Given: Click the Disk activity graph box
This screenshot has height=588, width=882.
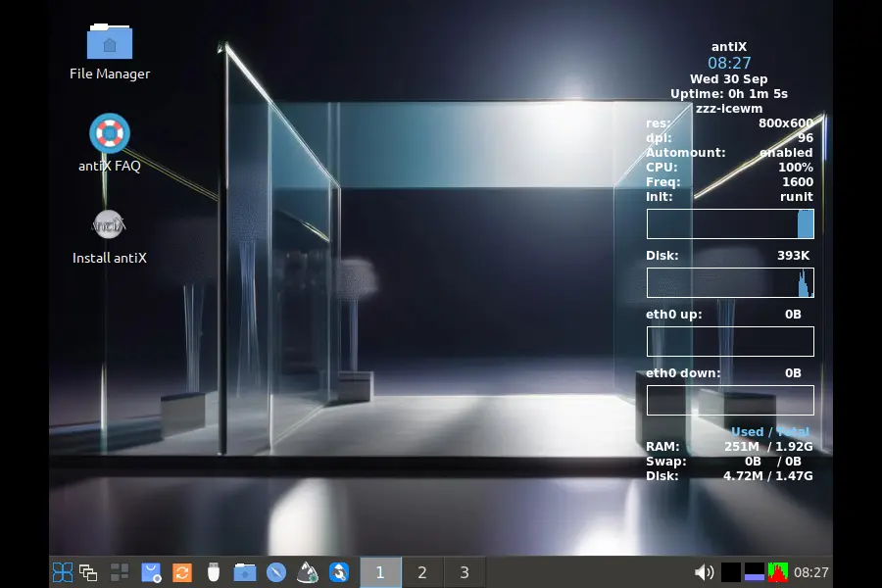Looking at the screenshot, I should point(730,282).
